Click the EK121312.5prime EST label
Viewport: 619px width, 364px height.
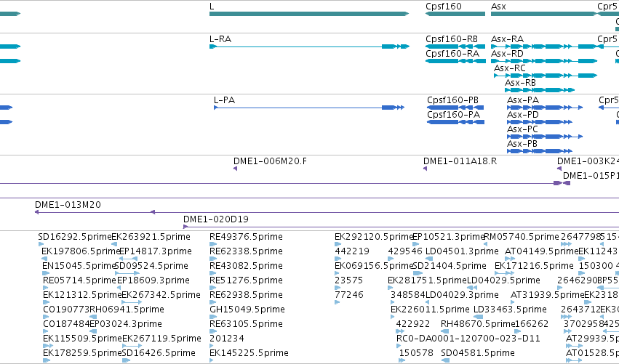[82, 295]
